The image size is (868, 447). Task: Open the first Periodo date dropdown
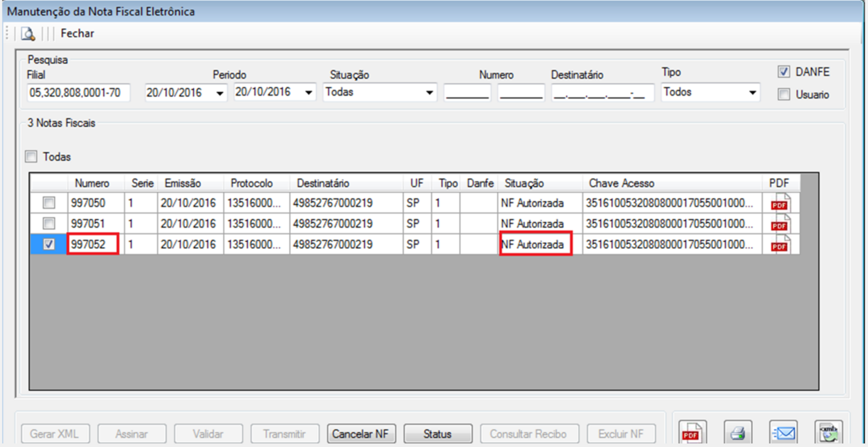click(x=219, y=93)
